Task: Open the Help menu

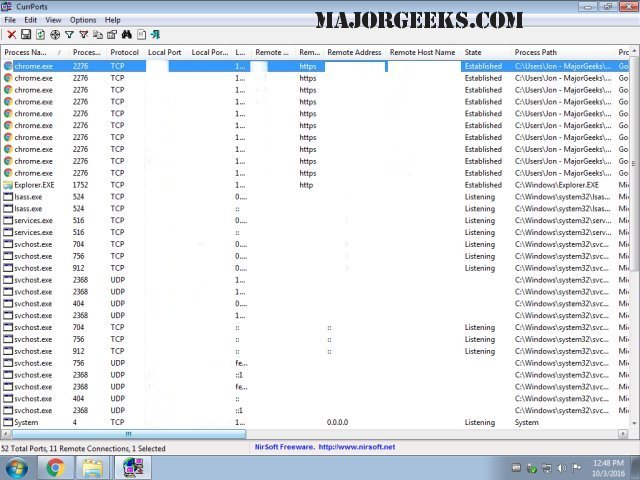Action: click(112, 20)
